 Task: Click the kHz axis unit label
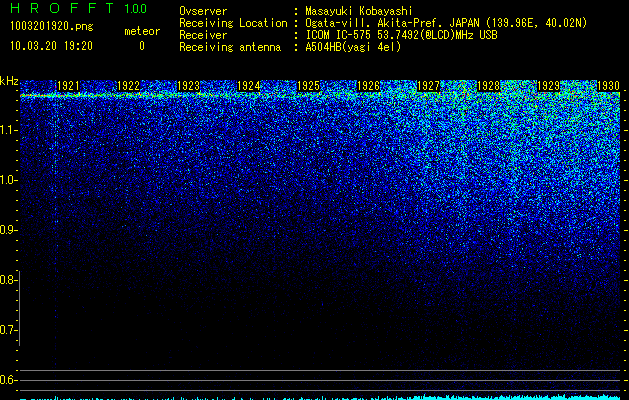pos(9,81)
